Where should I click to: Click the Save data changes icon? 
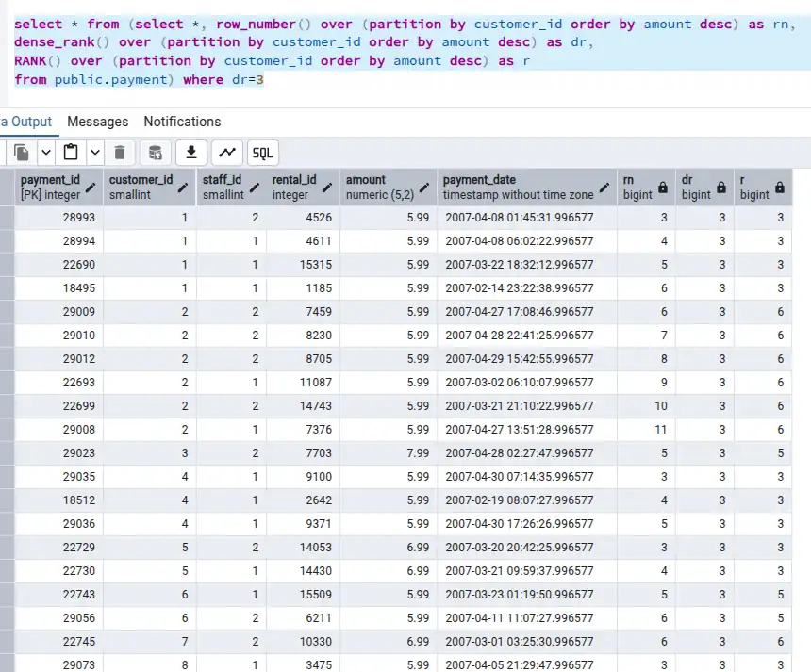156,153
